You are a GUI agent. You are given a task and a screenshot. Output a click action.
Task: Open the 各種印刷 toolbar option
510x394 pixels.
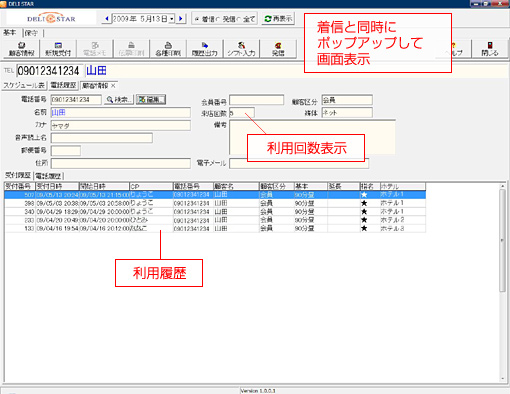(x=168, y=49)
